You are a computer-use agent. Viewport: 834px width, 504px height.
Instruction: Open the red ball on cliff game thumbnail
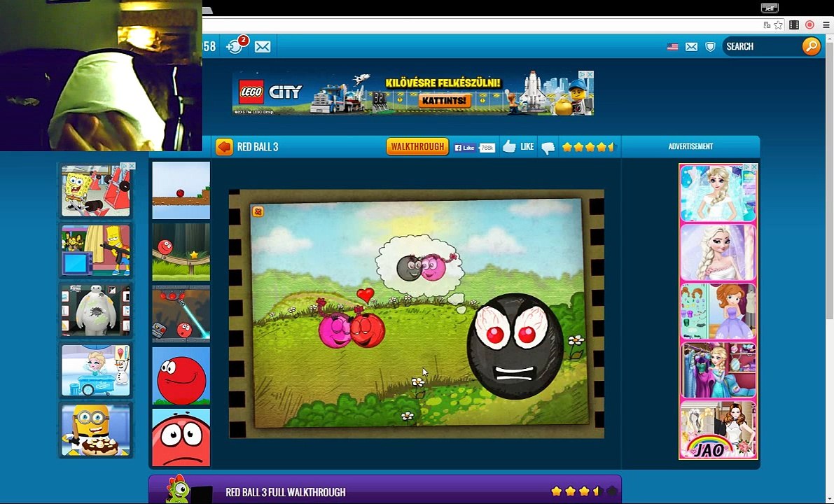point(181,190)
